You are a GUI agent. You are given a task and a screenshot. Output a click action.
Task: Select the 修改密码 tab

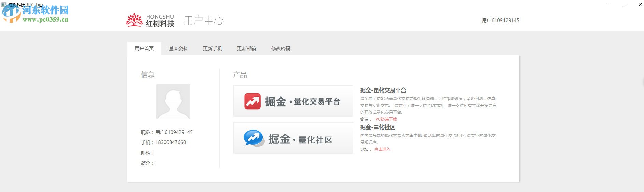pos(281,49)
